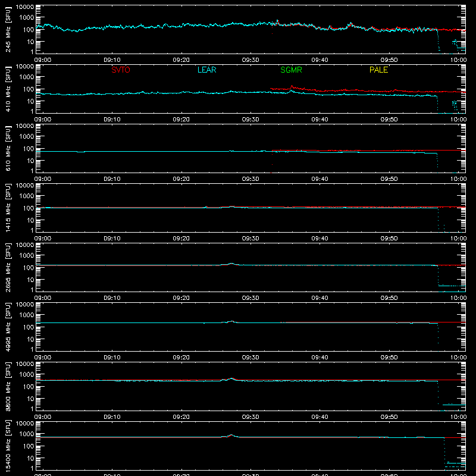This screenshot has width=476, height=476.
Task: Click 10:00 time label below 8800 MHz plot
Action: pos(458,417)
